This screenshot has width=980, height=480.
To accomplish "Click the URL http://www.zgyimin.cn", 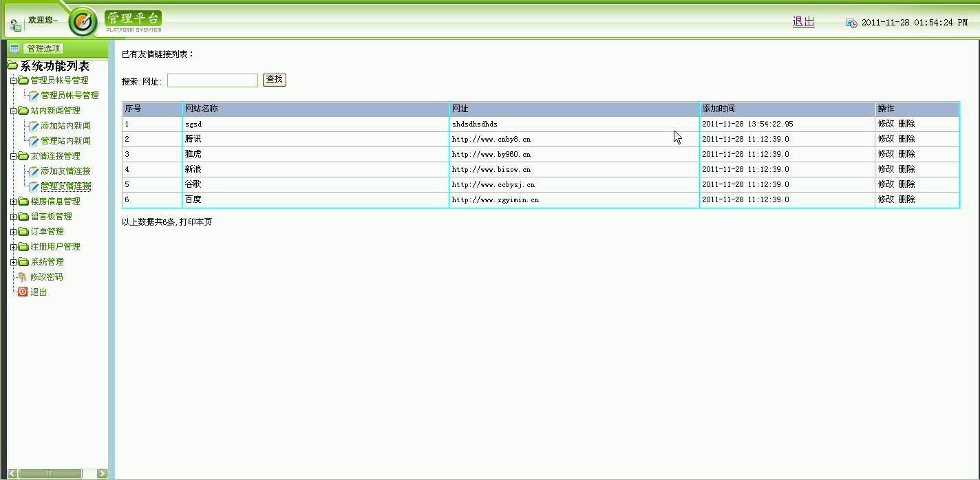I will 495,200.
